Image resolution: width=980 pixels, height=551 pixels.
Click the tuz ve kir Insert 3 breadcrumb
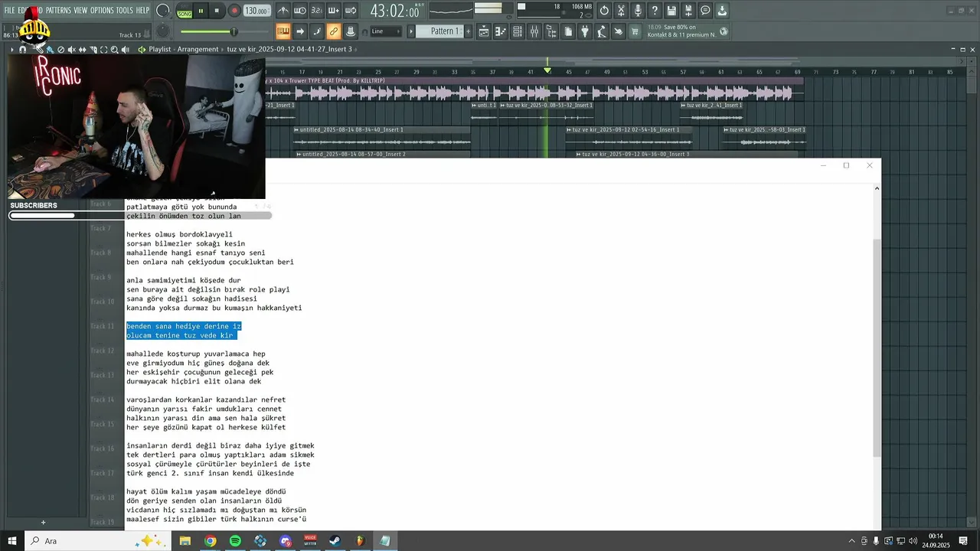pos(289,49)
